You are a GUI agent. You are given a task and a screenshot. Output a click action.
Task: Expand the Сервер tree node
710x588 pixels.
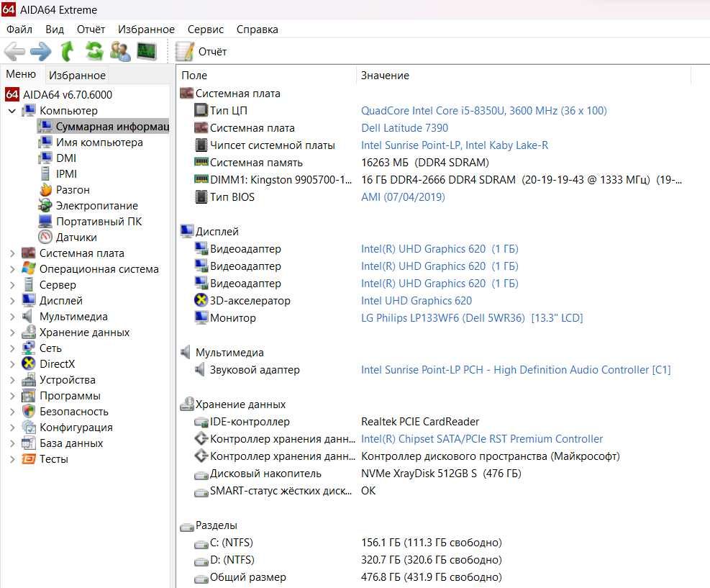(12, 285)
